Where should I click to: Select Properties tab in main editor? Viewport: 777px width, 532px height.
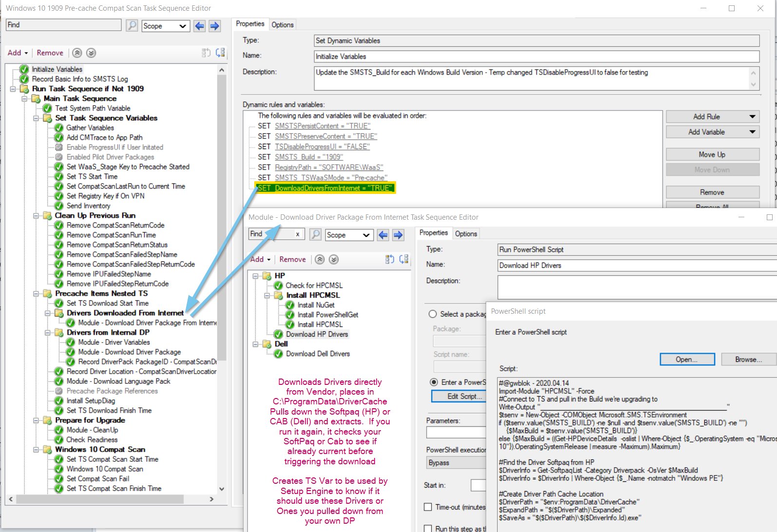[x=250, y=24]
